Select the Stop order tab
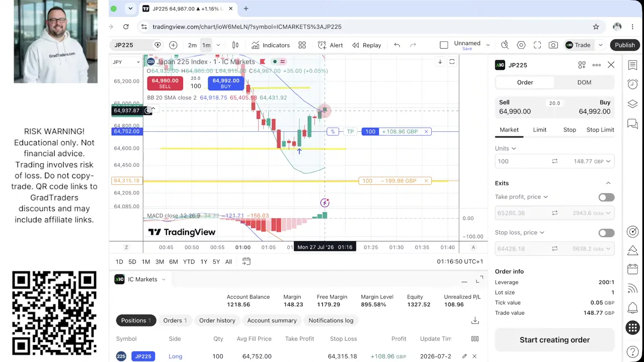This screenshot has width=644, height=362. point(570,130)
